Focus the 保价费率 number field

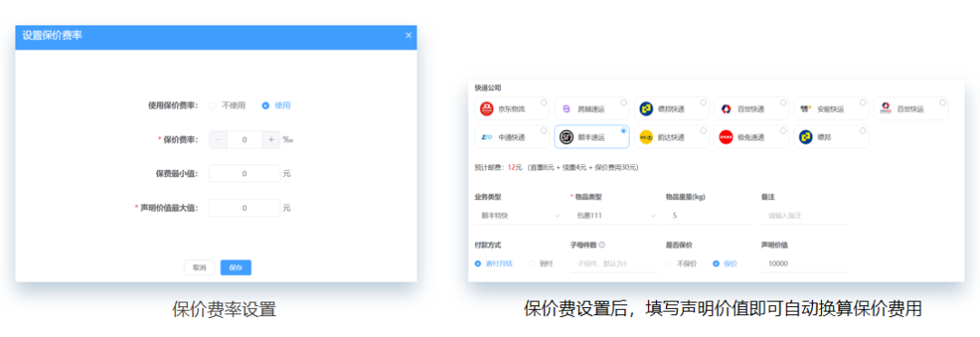[x=244, y=140]
